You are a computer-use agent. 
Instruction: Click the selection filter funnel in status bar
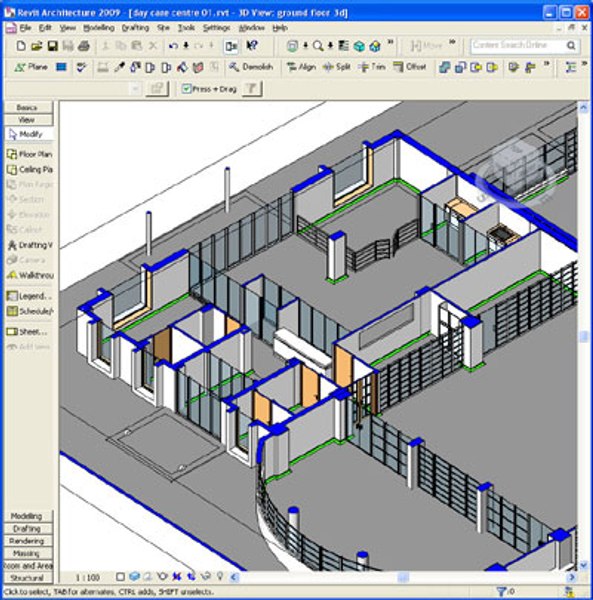tap(501, 592)
